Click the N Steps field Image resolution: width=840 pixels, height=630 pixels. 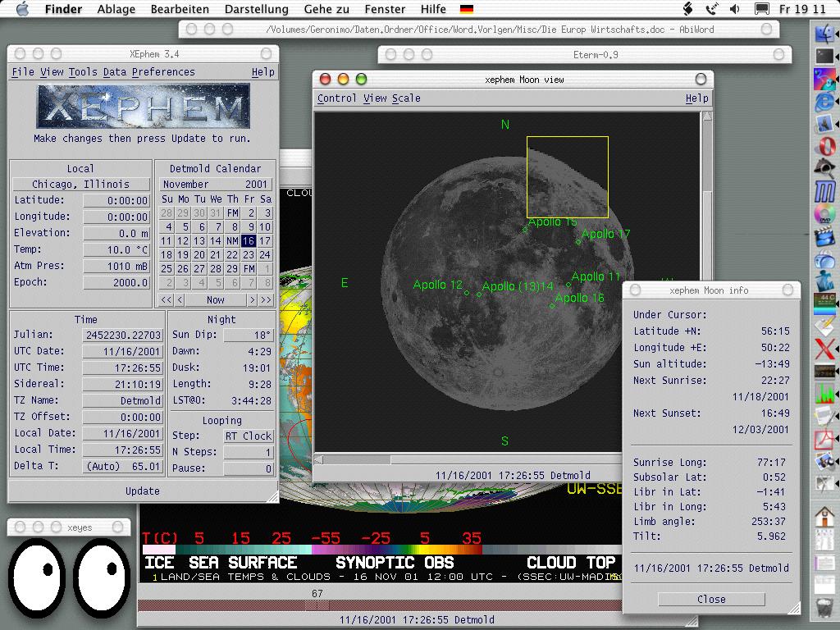point(248,452)
